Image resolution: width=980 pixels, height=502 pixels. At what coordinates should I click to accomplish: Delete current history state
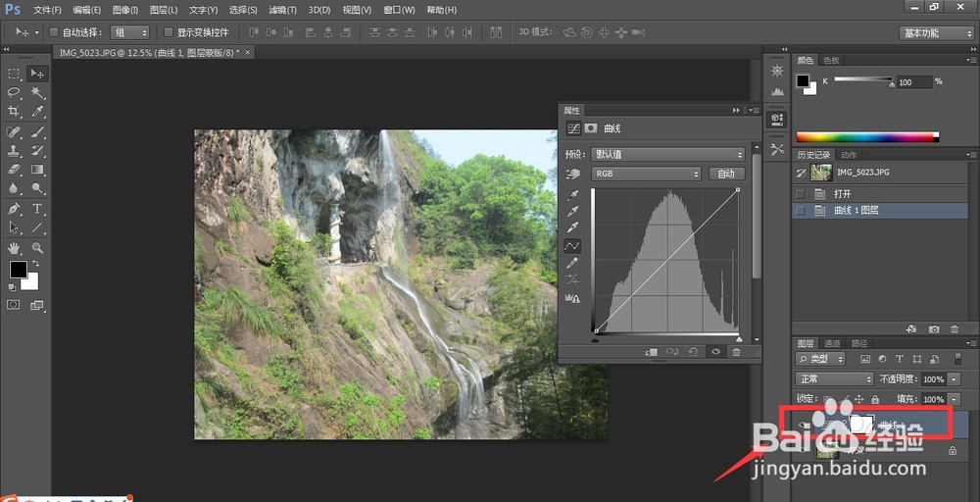click(954, 328)
